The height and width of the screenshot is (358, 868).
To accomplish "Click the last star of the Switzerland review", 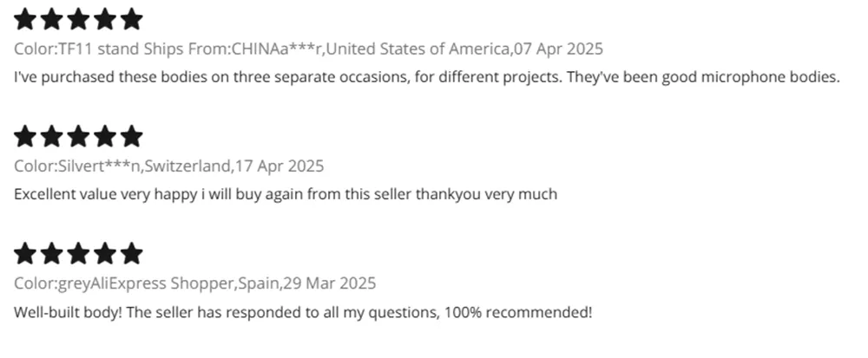I will [x=131, y=136].
